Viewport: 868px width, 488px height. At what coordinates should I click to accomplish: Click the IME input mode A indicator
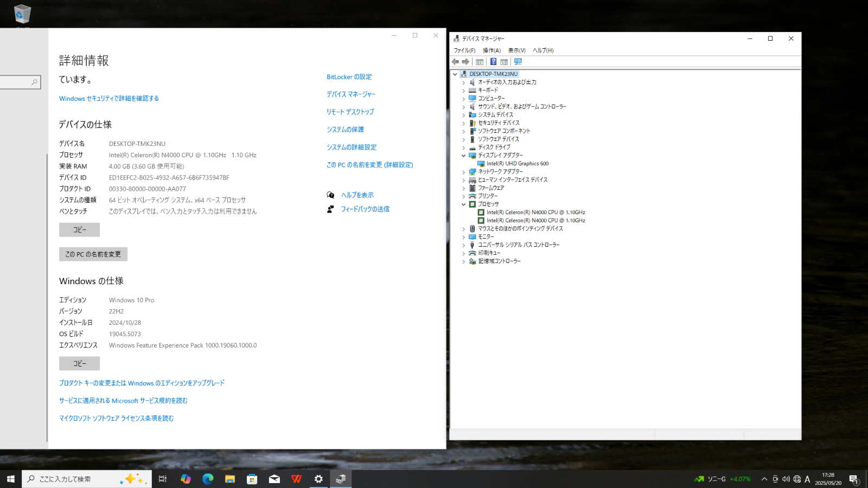coord(807,479)
